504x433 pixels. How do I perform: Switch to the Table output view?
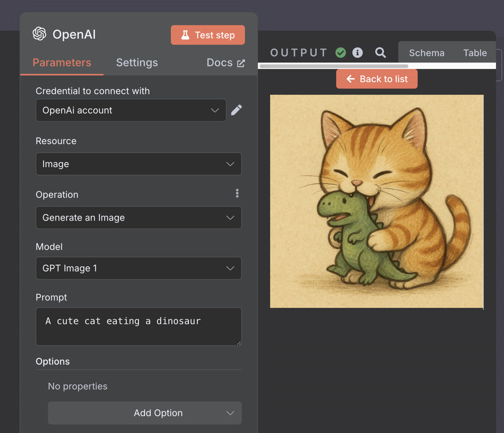pyautogui.click(x=474, y=52)
